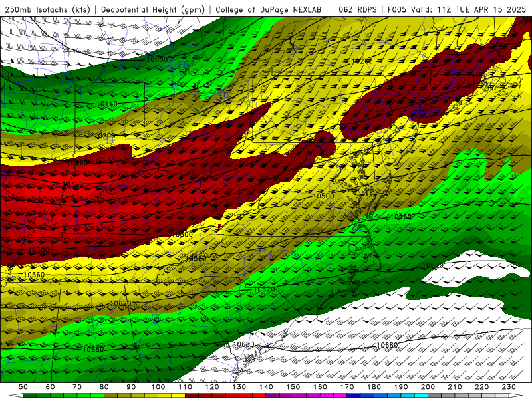532x399 pixels.
Task: Click the 90 knot value on the color scale
Action: (x=131, y=387)
